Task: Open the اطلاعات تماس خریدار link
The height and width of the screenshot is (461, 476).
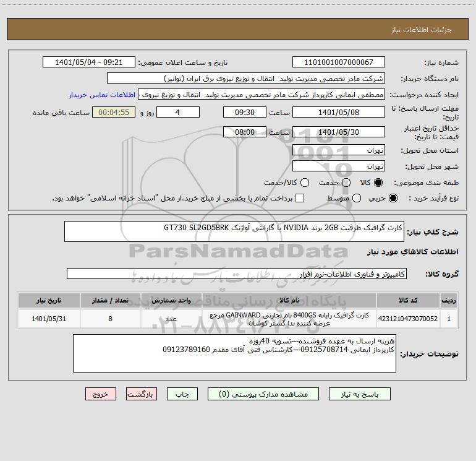Action: (102, 95)
